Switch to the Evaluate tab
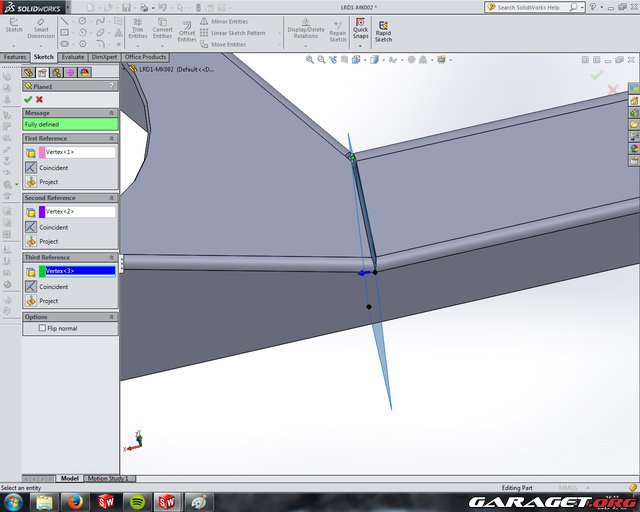Viewport: 640px width, 512px height. click(73, 57)
